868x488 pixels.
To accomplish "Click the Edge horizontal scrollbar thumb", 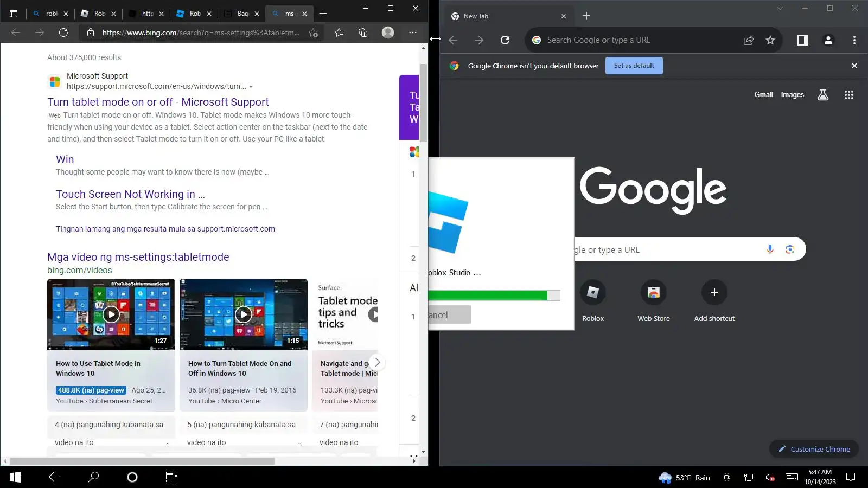I will [x=142, y=461].
